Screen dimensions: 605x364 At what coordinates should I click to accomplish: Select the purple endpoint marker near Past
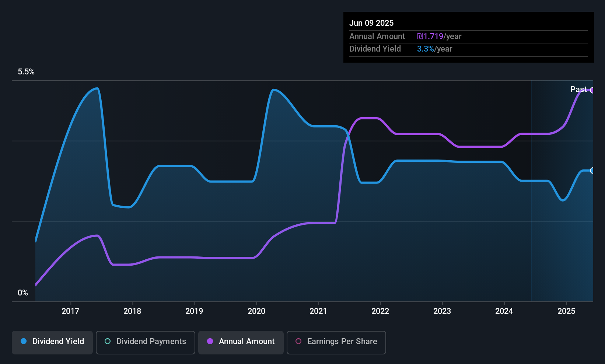[x=592, y=90]
